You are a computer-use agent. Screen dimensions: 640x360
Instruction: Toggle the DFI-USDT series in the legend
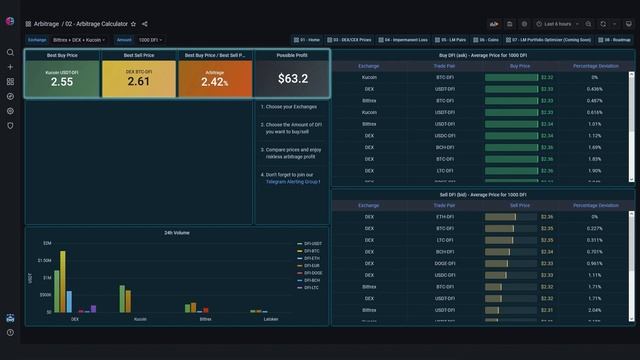313,244
